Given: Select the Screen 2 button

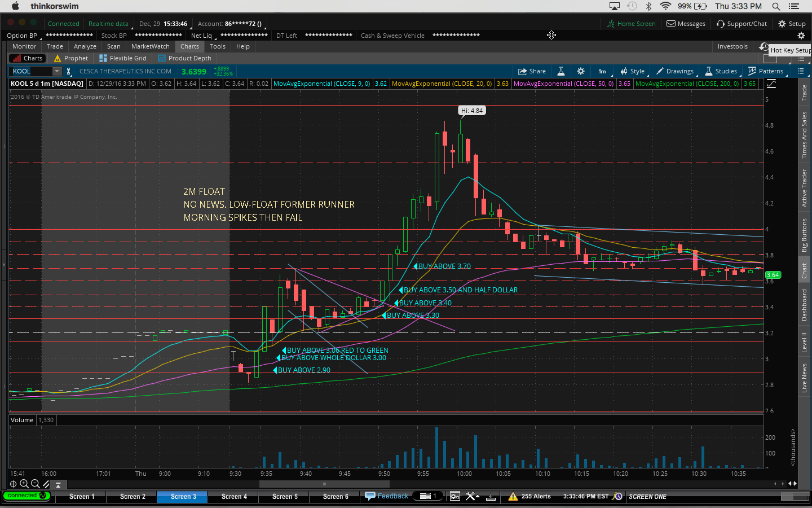Looking at the screenshot, I should (x=133, y=497).
